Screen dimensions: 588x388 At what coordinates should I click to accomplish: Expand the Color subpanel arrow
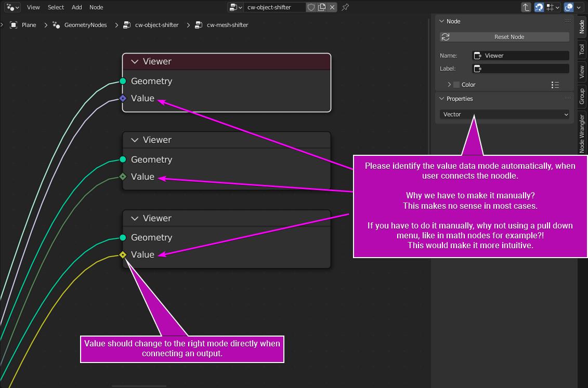click(x=449, y=85)
